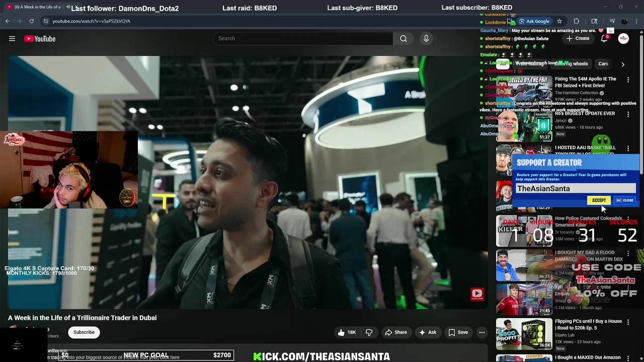Bookmark this page with the star icon
The width and height of the screenshot is (644, 362).
pyautogui.click(x=559, y=21)
